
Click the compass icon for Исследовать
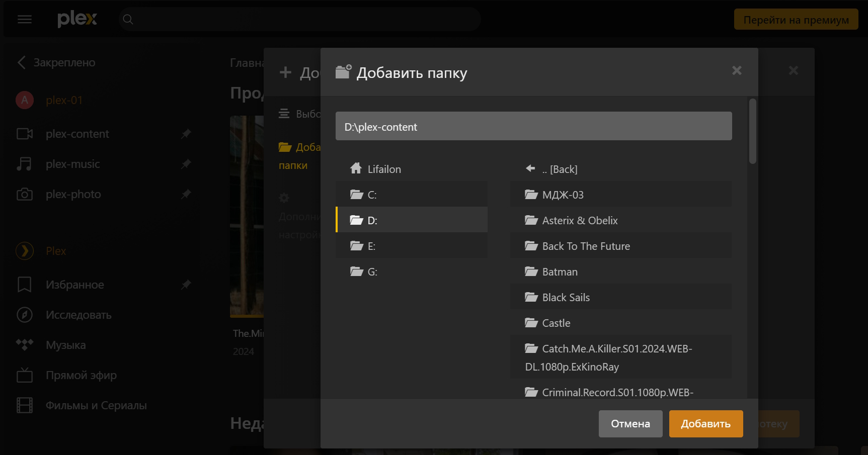click(x=25, y=315)
